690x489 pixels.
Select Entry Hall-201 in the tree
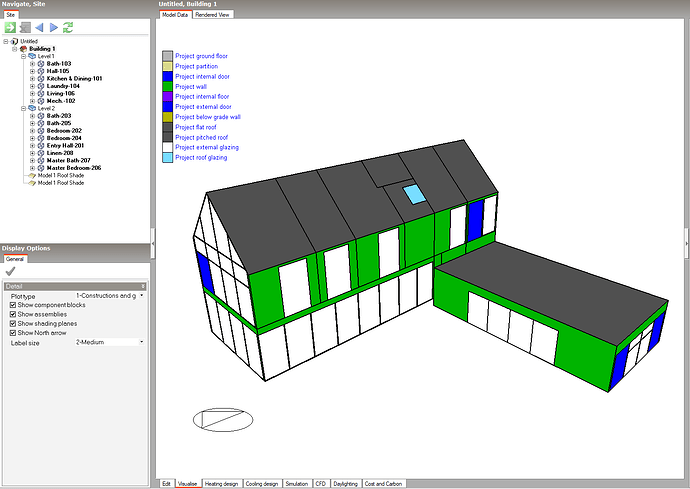click(x=65, y=146)
